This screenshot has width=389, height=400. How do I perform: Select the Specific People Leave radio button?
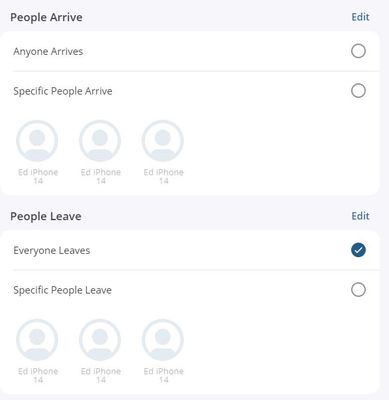point(358,290)
